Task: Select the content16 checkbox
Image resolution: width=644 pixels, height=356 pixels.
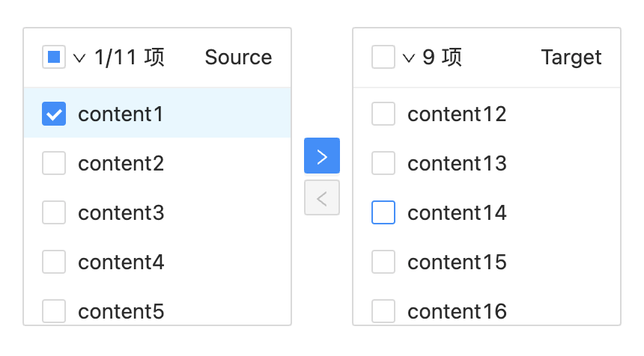Action: pos(383,310)
